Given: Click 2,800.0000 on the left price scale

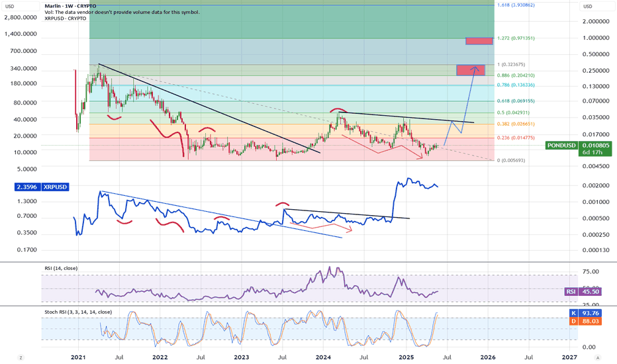Looking at the screenshot, I should [x=21, y=18].
